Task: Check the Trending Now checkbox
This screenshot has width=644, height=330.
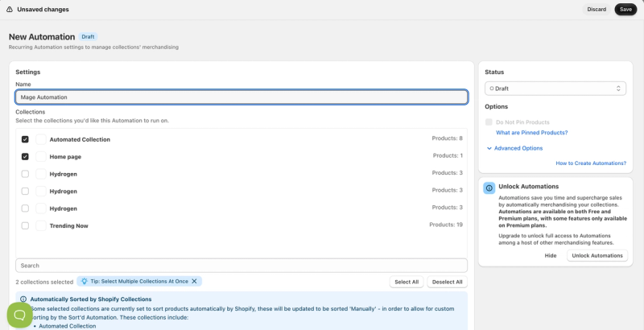Action: point(25,225)
